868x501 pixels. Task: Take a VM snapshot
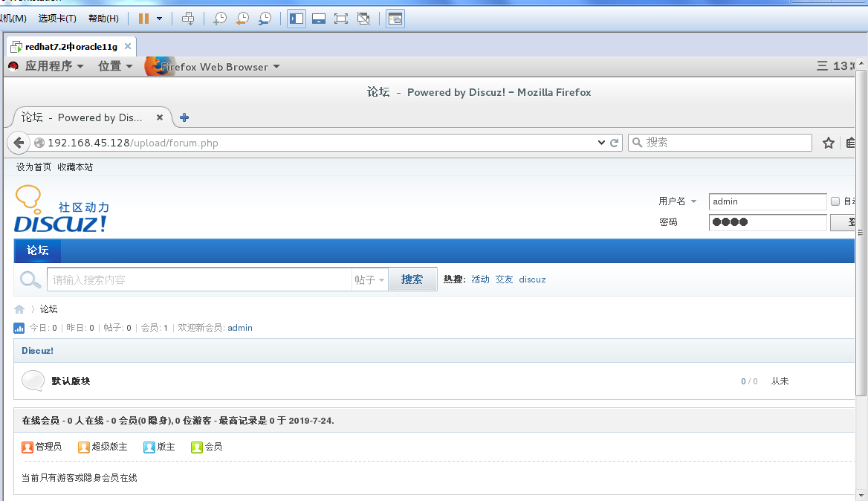click(x=220, y=19)
